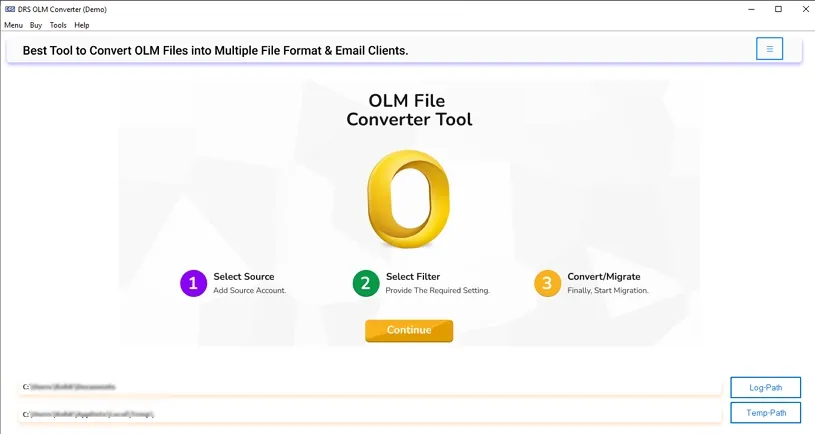
Task: Open the hamburger menu button in banner
Action: 769,49
